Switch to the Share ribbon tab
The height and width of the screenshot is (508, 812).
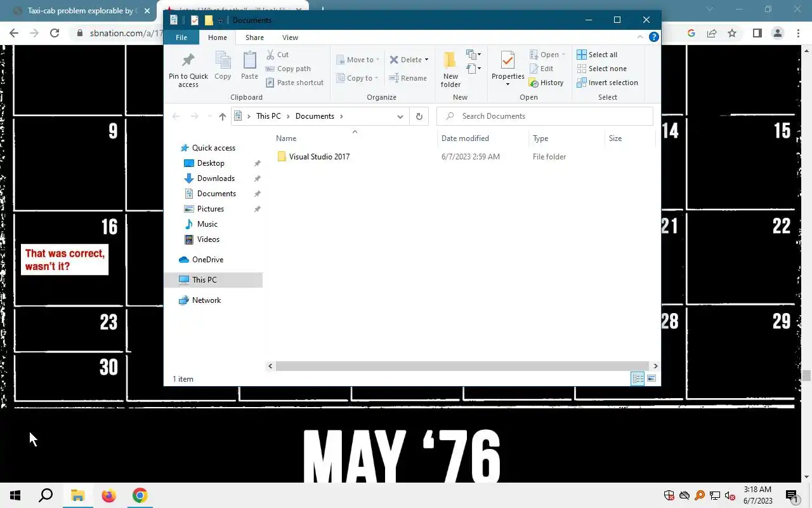click(x=254, y=37)
